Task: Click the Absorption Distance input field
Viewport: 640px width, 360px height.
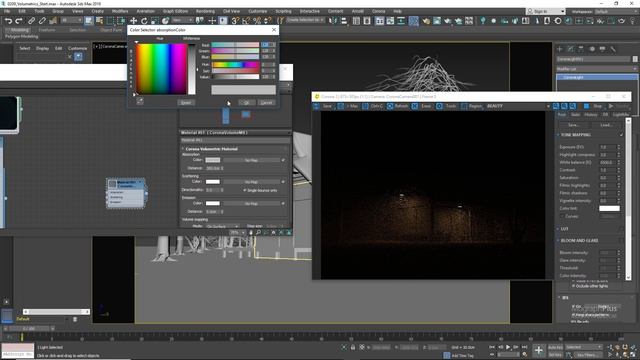Action: click(213, 168)
